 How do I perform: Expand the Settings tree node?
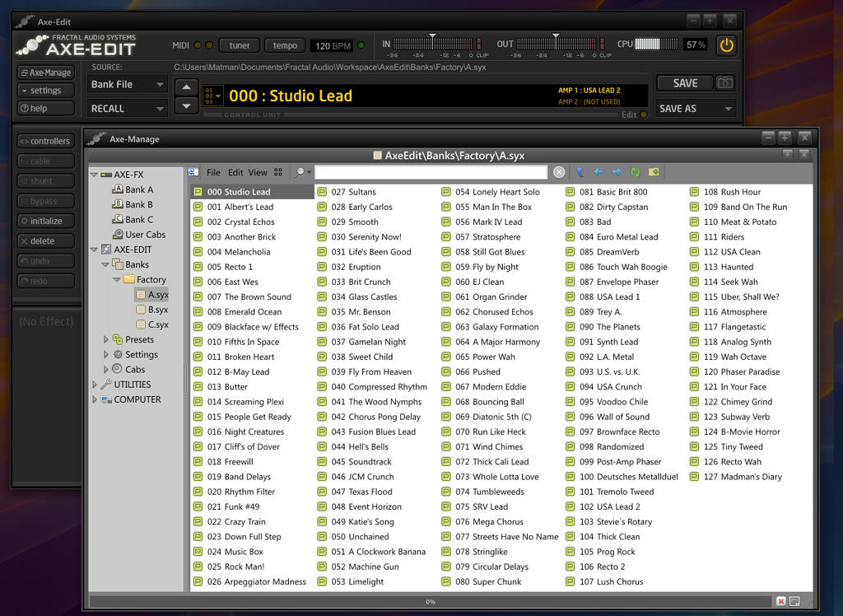click(x=106, y=355)
